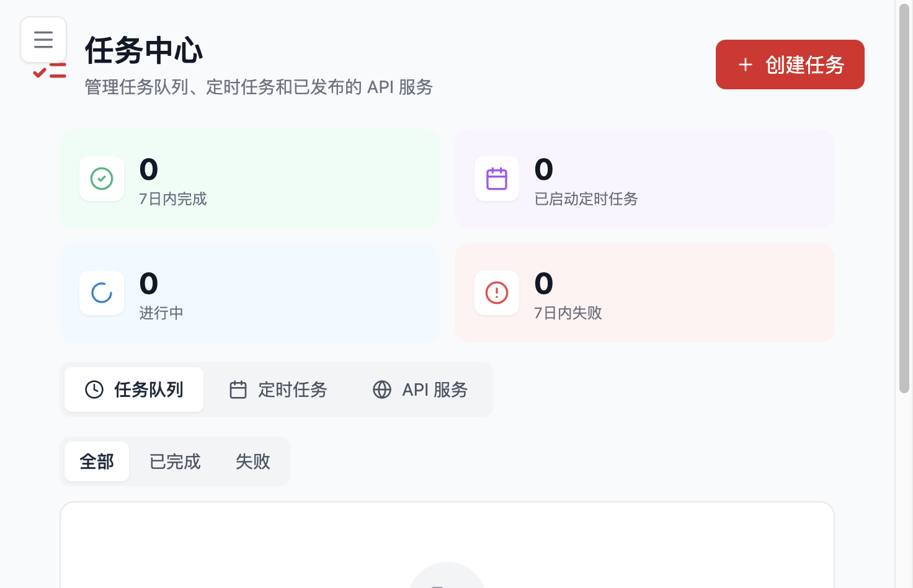
Task: Select the 全部 filter
Action: pos(96,461)
